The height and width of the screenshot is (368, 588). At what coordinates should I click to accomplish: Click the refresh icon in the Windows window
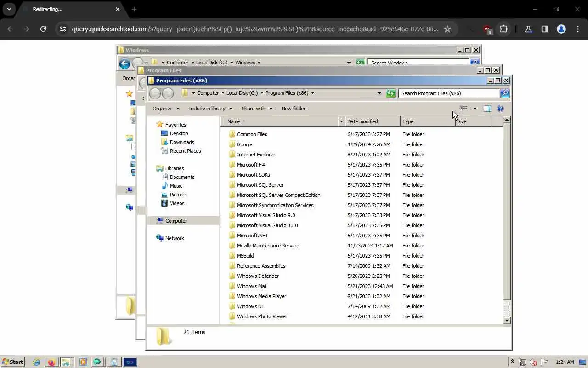point(360,63)
